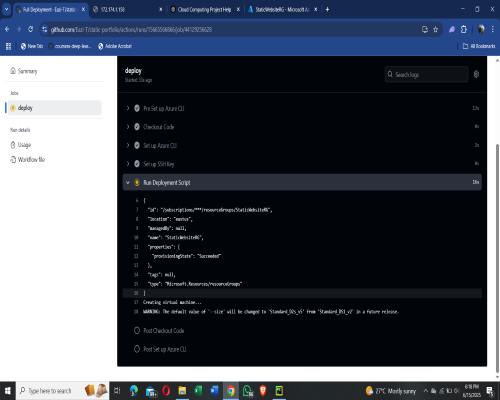The width and height of the screenshot is (500, 400).
Task: Open the Summary page link
Action: coord(27,71)
